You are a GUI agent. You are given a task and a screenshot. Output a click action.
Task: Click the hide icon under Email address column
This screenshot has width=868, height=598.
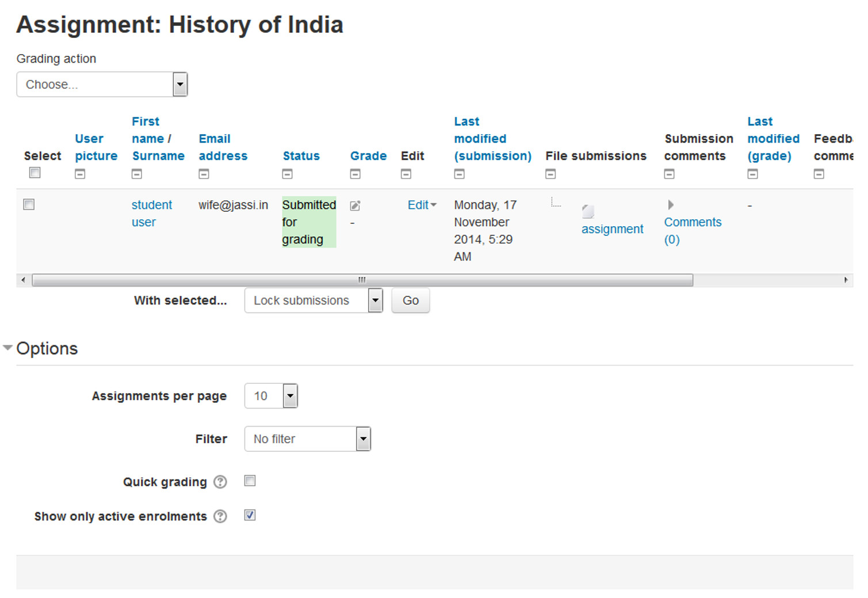coord(204,174)
